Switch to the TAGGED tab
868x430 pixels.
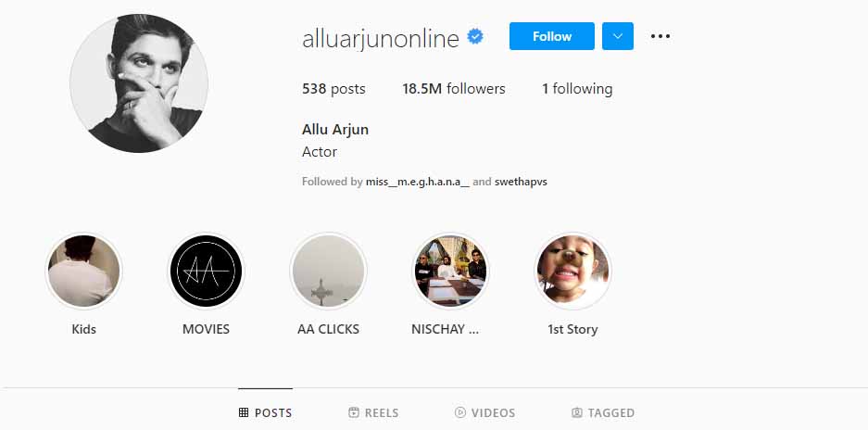point(603,412)
